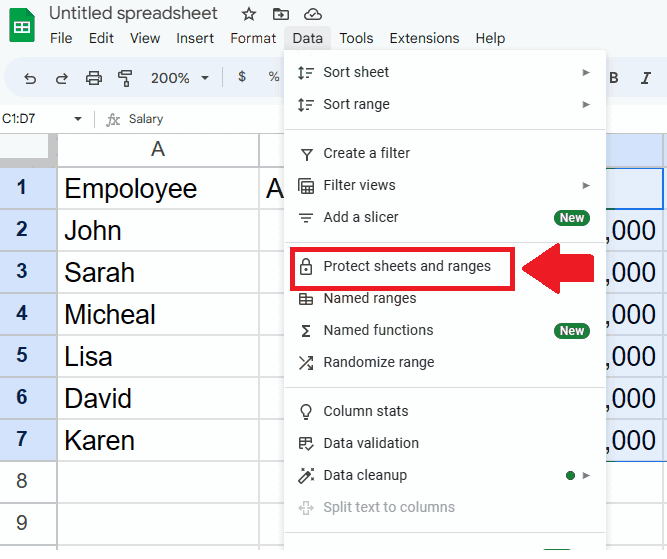Print the spreadsheet

click(94, 78)
